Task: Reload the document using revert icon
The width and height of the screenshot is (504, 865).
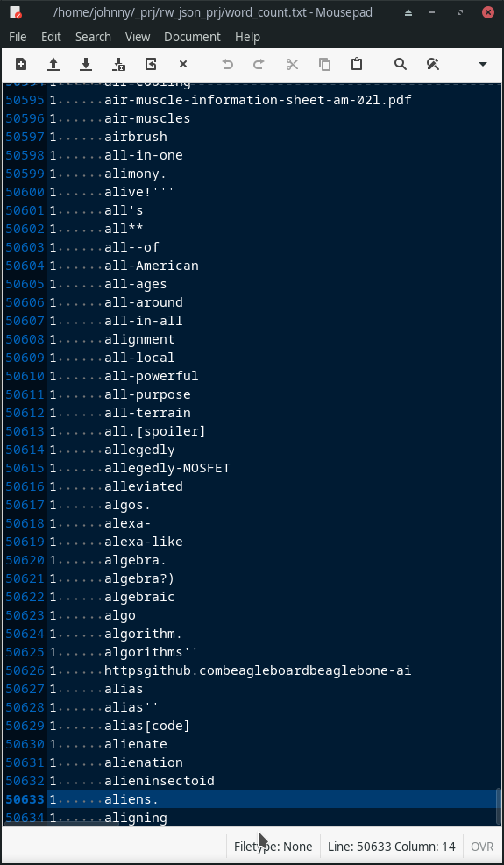Action: (151, 65)
